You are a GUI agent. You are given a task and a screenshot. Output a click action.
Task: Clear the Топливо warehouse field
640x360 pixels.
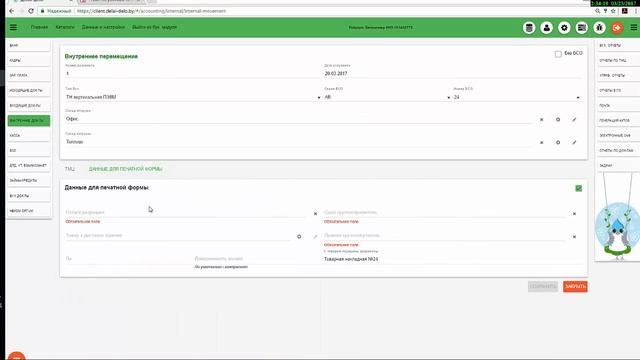coord(542,142)
